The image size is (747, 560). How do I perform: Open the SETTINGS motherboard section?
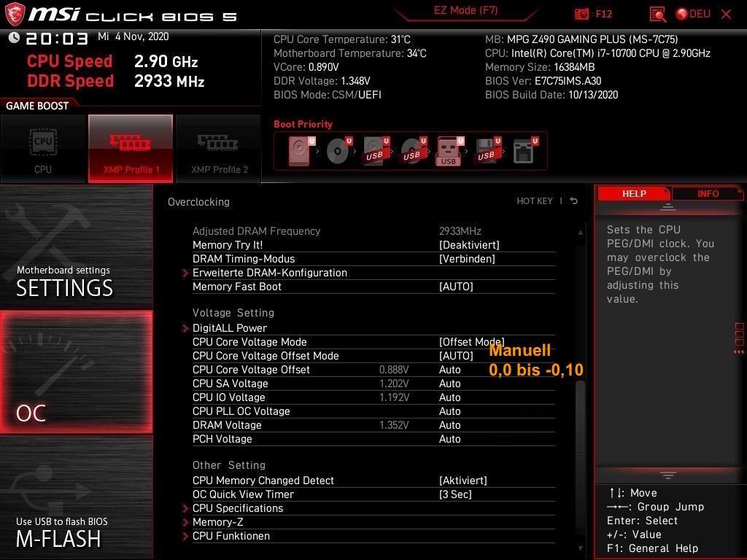(76, 246)
